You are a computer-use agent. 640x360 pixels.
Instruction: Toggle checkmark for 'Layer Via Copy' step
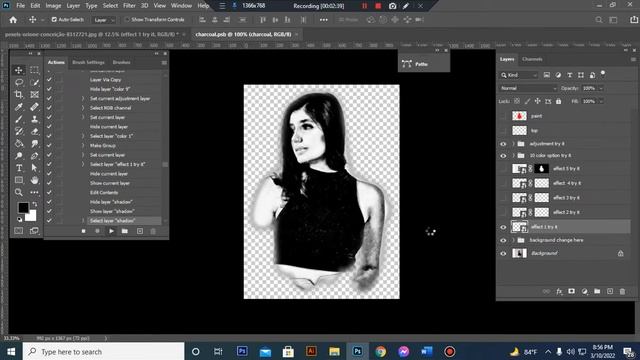[49, 80]
